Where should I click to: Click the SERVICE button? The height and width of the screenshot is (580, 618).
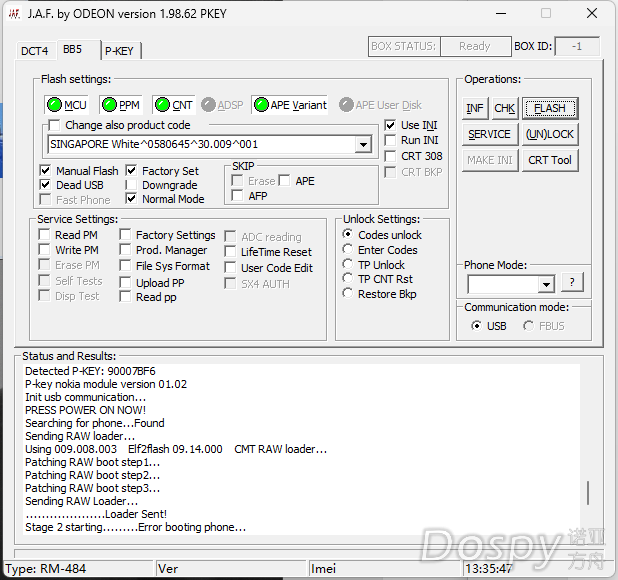(x=490, y=134)
